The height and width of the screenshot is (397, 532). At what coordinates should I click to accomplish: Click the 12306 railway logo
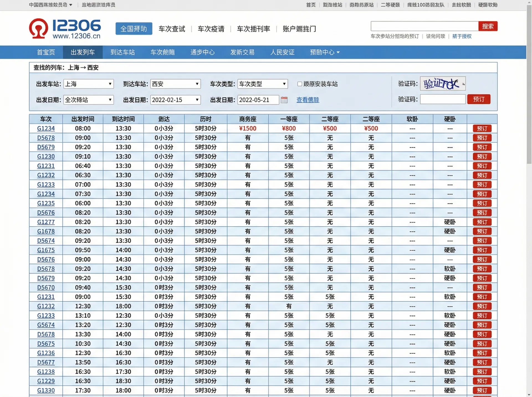pos(65,29)
